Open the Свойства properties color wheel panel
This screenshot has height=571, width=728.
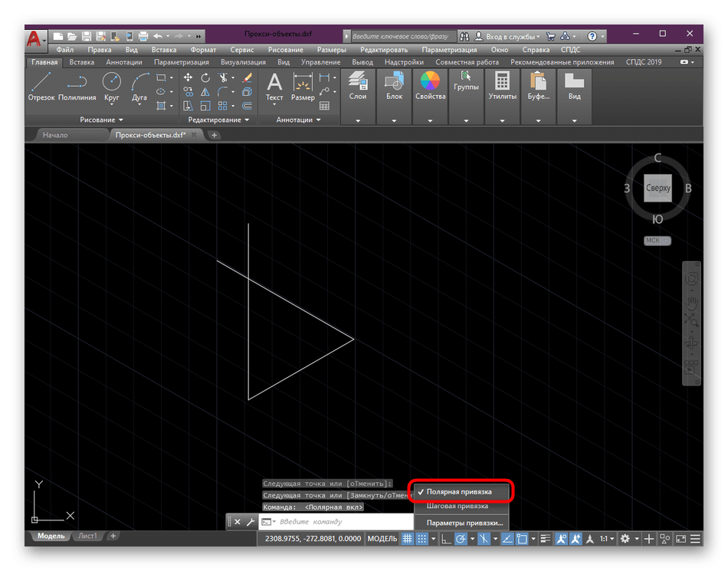click(430, 87)
